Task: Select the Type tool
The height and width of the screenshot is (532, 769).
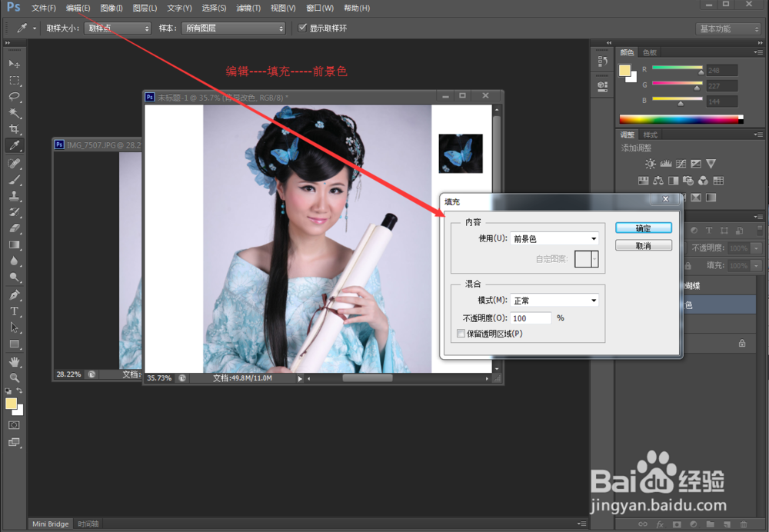Action: 14,311
